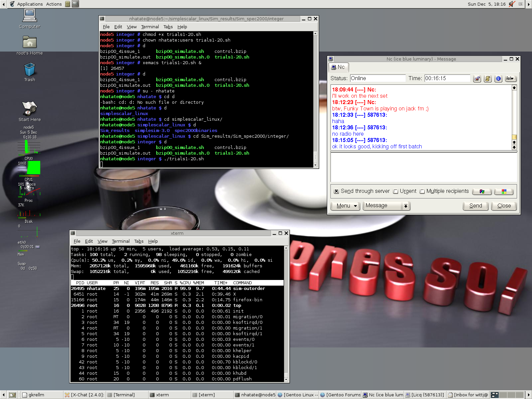Select the Nc conversation tab
This screenshot has height=399, width=532.
coord(338,67)
